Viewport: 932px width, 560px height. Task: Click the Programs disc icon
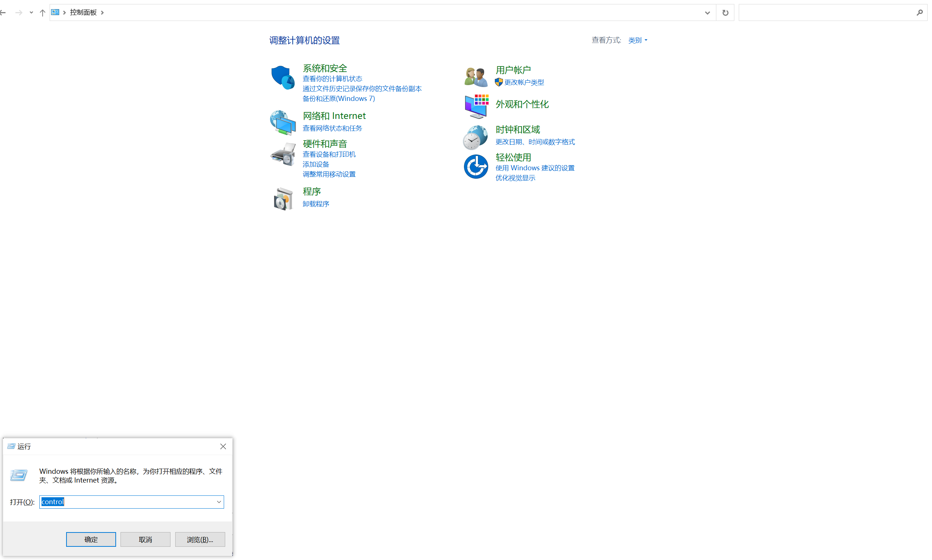click(283, 199)
